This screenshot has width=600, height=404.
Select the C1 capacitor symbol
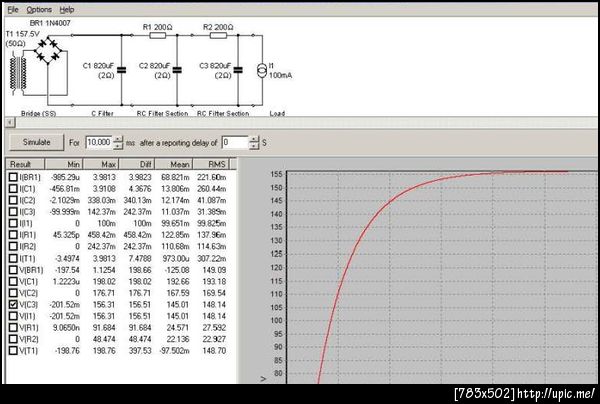click(x=121, y=70)
